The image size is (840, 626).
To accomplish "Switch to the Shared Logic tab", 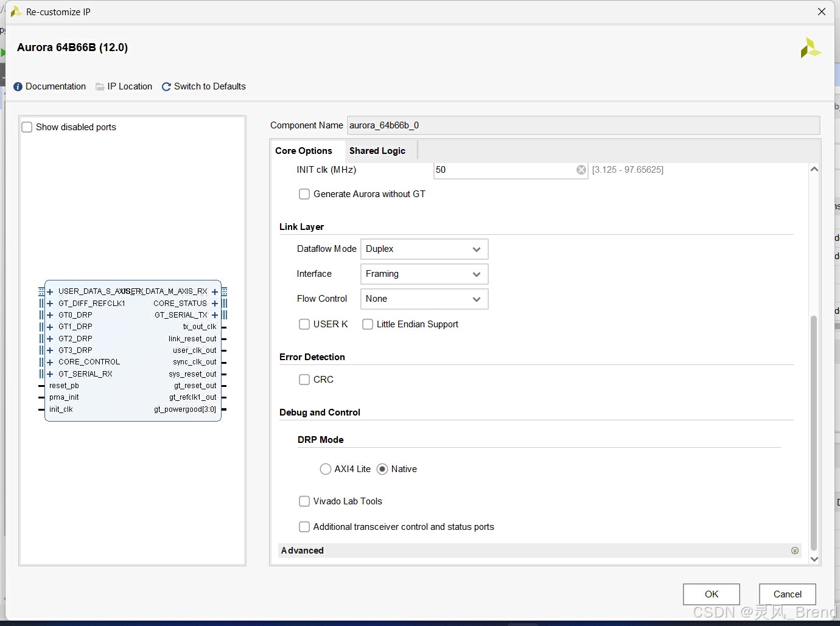I will tap(377, 151).
